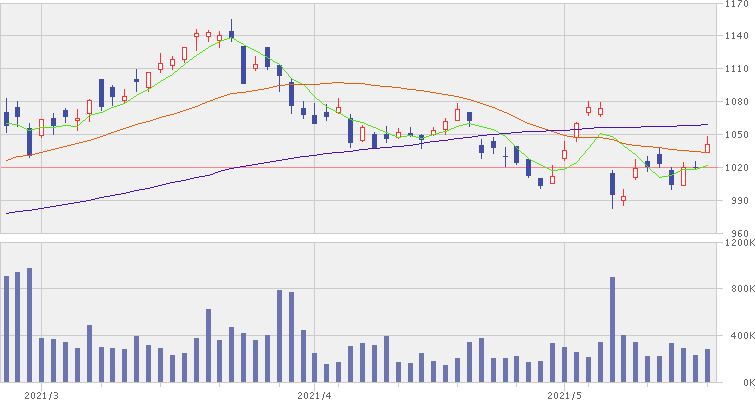755x400 pixels.
Task: Click the 2021/4 date label on the x-axis
Action: [313, 394]
